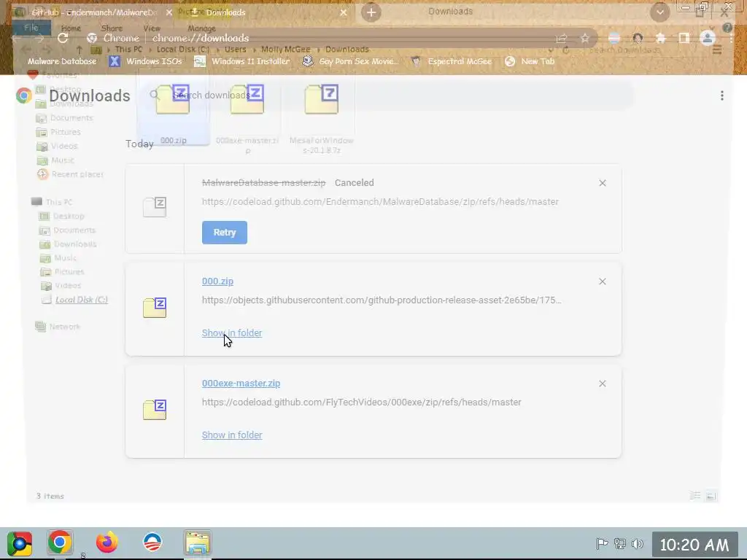Open File Explorer taskbar icon
Viewport: 747px width, 560px height.
198,542
